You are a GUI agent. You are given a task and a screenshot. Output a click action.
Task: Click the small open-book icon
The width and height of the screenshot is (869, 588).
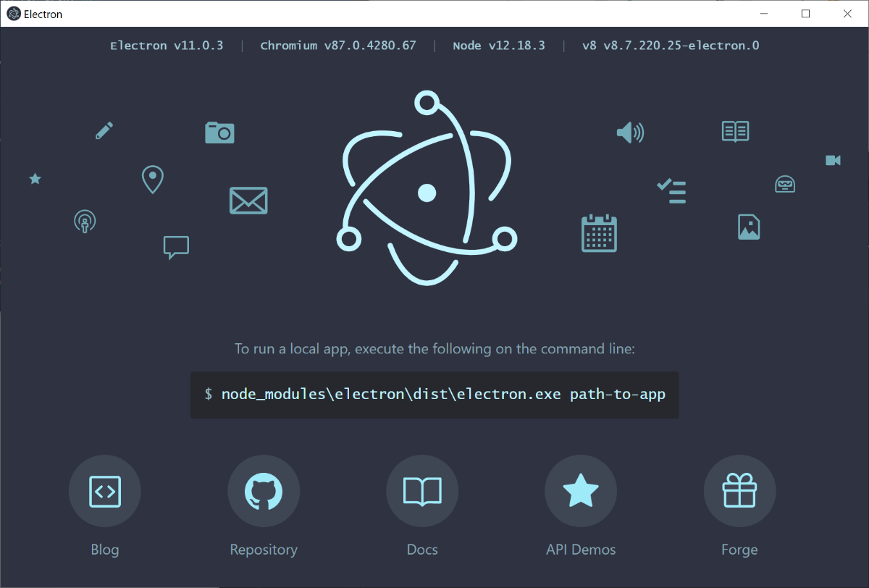tap(735, 131)
